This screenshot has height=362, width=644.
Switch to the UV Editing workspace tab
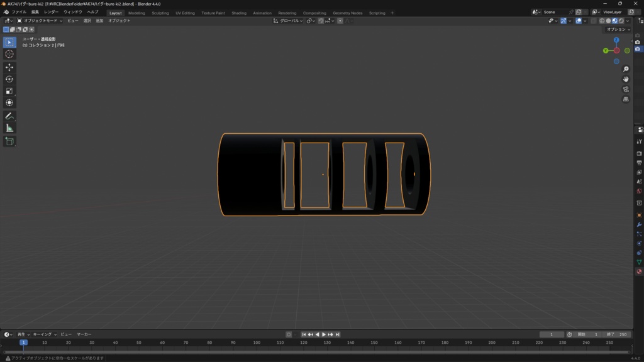pos(186,13)
